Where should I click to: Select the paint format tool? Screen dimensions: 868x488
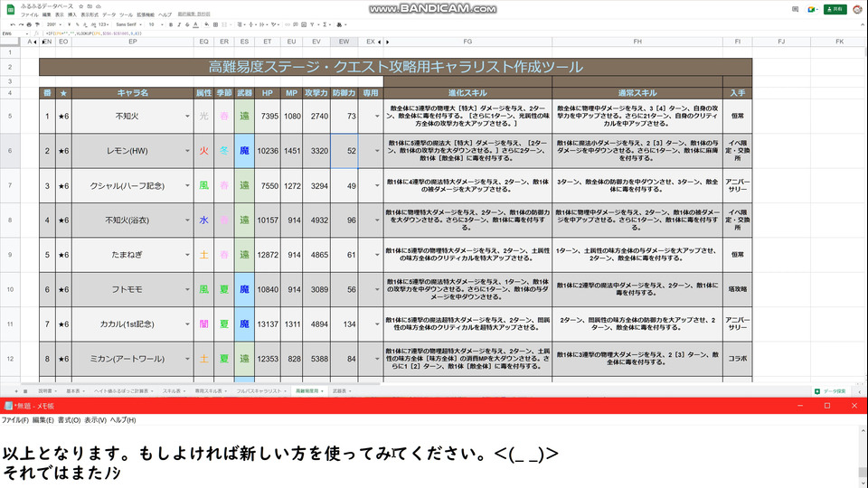pyautogui.click(x=37, y=24)
